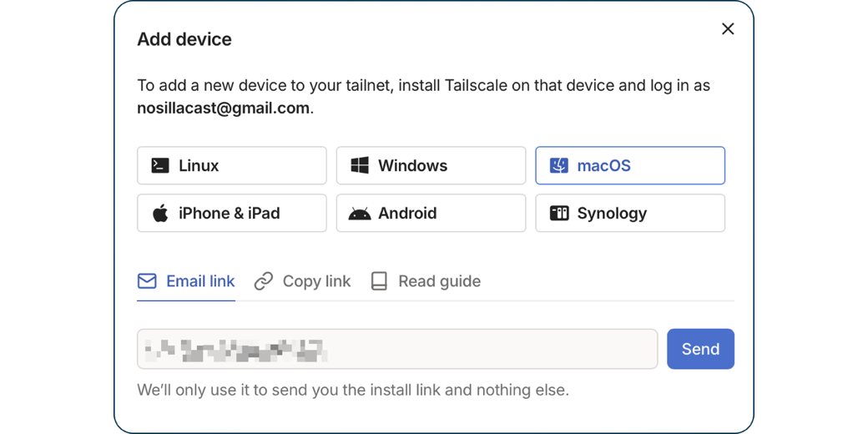The height and width of the screenshot is (434, 868).
Task: Switch to the Email link tab
Action: 186,282
